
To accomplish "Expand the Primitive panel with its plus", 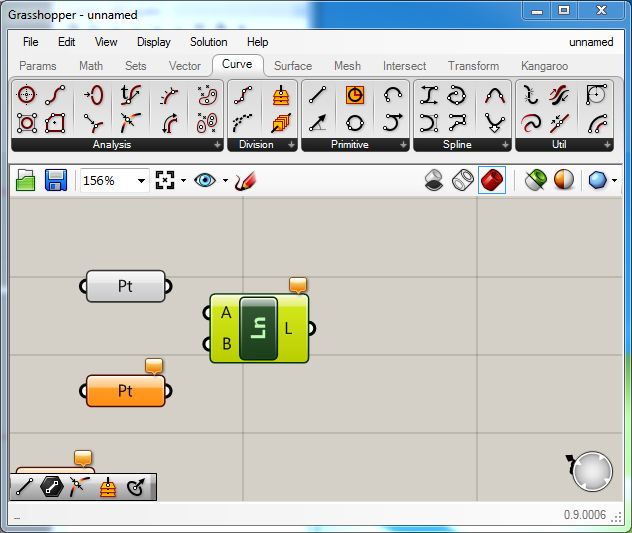I will pos(403,144).
